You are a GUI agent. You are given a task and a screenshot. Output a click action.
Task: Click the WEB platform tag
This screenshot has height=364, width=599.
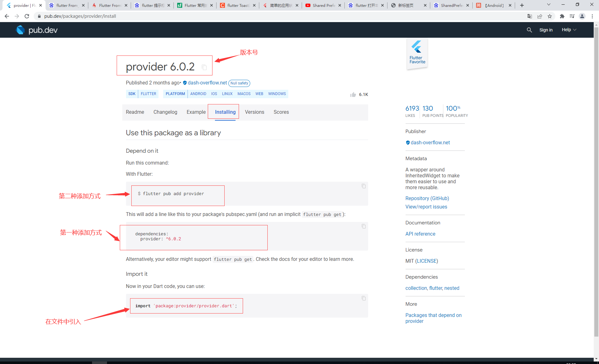pos(259,94)
